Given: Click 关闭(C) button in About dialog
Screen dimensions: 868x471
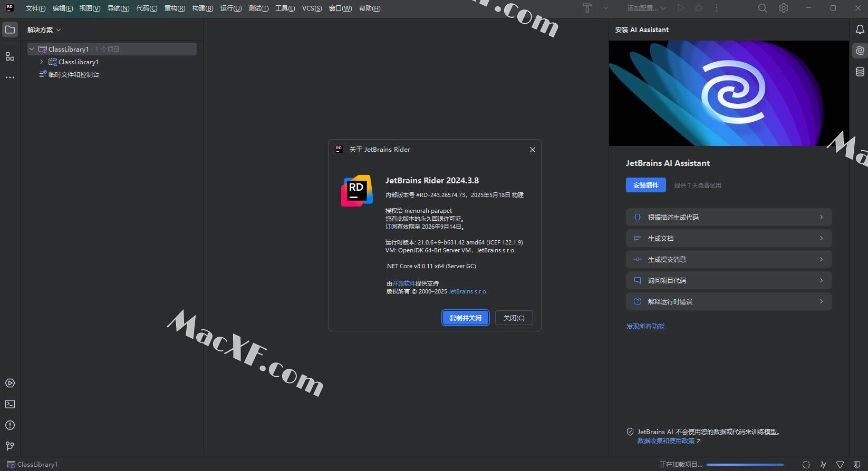Looking at the screenshot, I should click(x=514, y=318).
